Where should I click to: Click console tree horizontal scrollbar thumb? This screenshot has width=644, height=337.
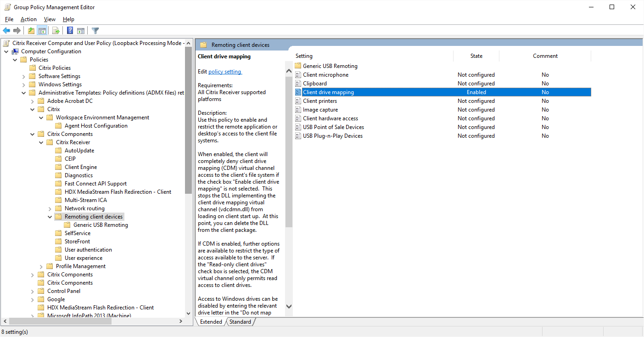pos(60,321)
